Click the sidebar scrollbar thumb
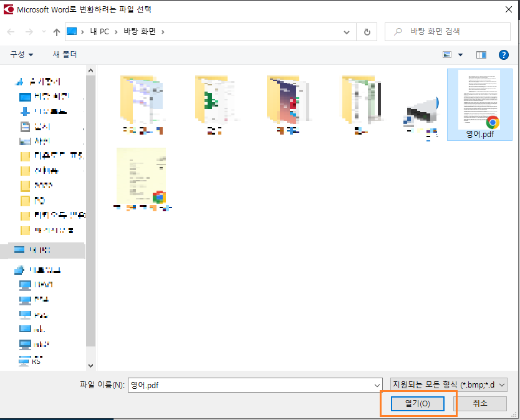This screenshot has width=520, height=420. [x=90, y=211]
